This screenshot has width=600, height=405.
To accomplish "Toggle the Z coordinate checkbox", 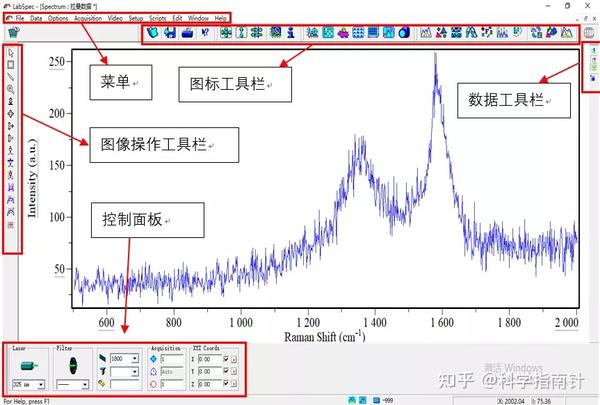I will (x=226, y=383).
